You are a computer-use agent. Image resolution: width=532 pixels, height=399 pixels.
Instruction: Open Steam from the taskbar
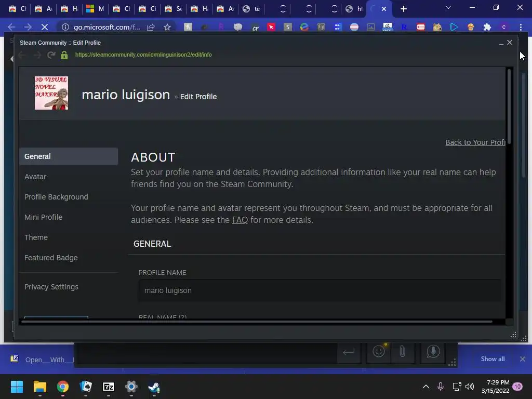[154, 387]
